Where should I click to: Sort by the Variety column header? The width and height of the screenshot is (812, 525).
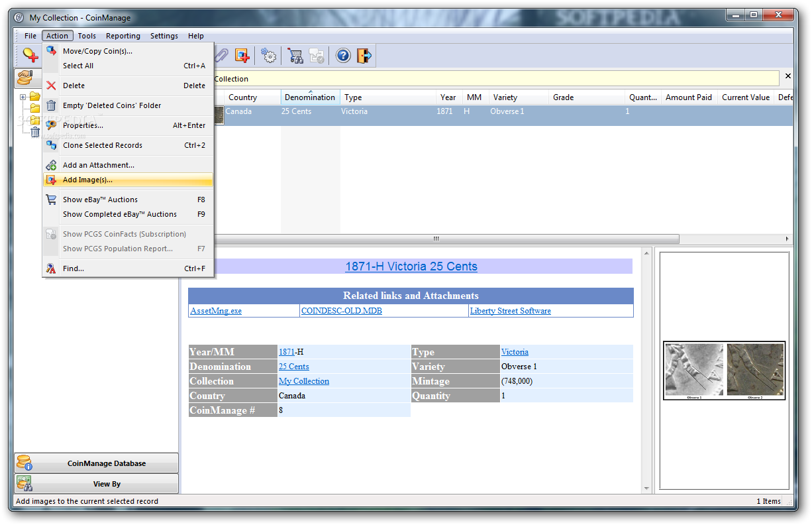pos(519,97)
